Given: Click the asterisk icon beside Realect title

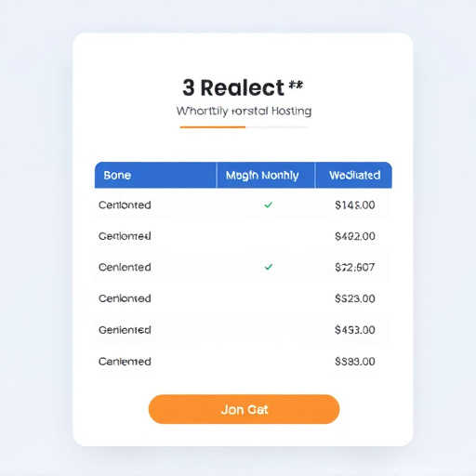Looking at the screenshot, I should pyautogui.click(x=296, y=85).
